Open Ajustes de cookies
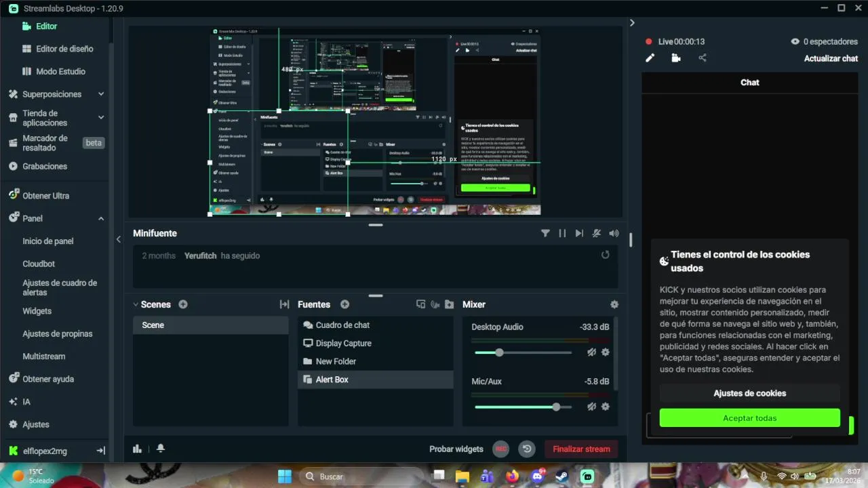Image resolution: width=868 pixels, height=488 pixels. tap(750, 393)
